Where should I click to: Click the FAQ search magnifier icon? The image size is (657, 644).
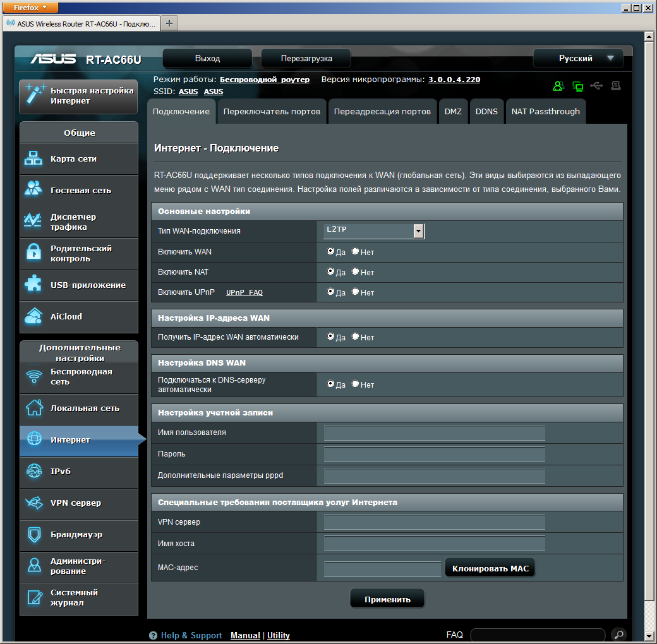point(619,635)
